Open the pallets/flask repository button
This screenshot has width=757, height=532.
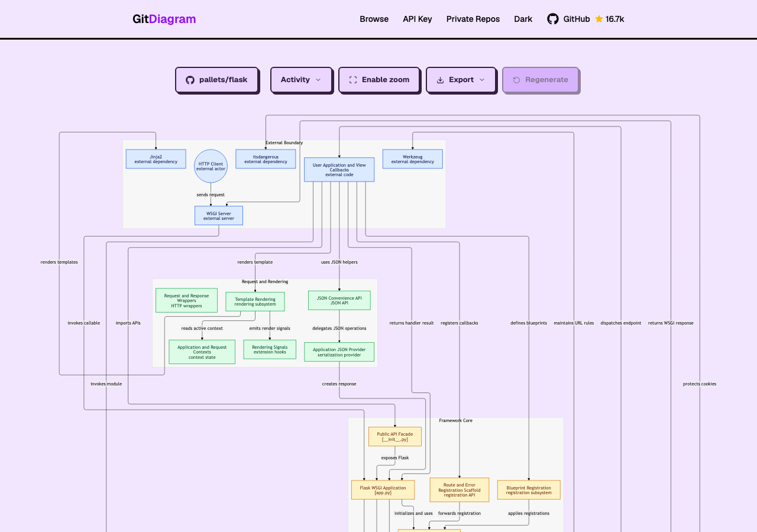point(217,80)
